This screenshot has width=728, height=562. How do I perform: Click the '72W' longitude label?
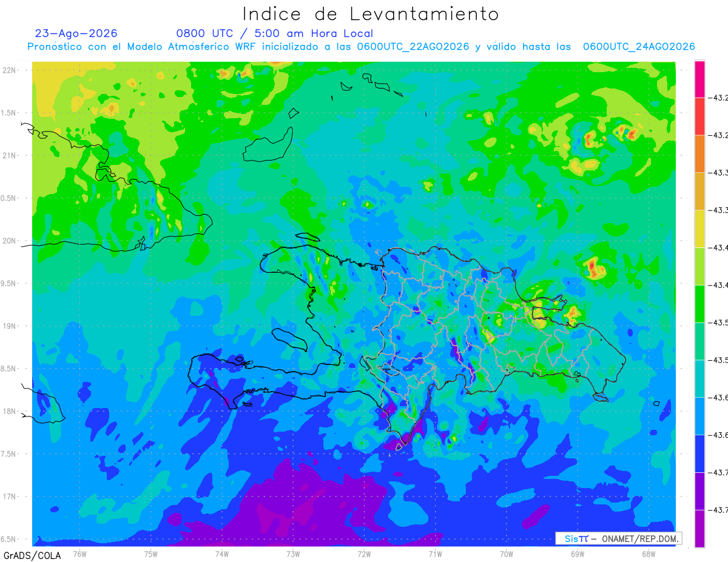[x=364, y=554]
